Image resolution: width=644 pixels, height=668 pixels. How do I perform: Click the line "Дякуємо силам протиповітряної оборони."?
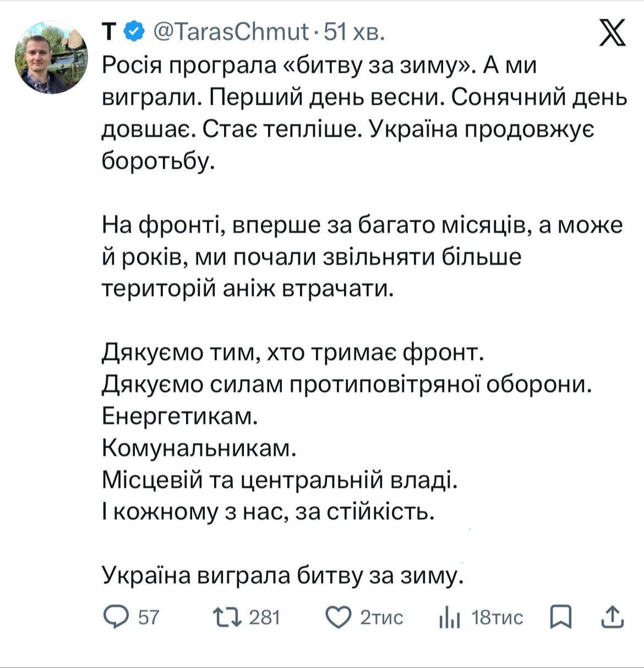pos(347,385)
